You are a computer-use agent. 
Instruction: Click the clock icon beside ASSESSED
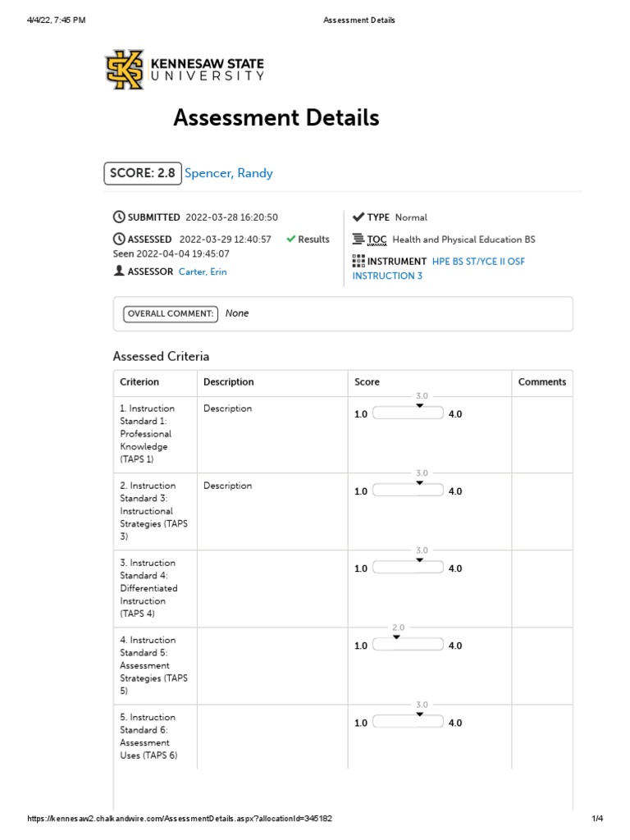tap(119, 240)
